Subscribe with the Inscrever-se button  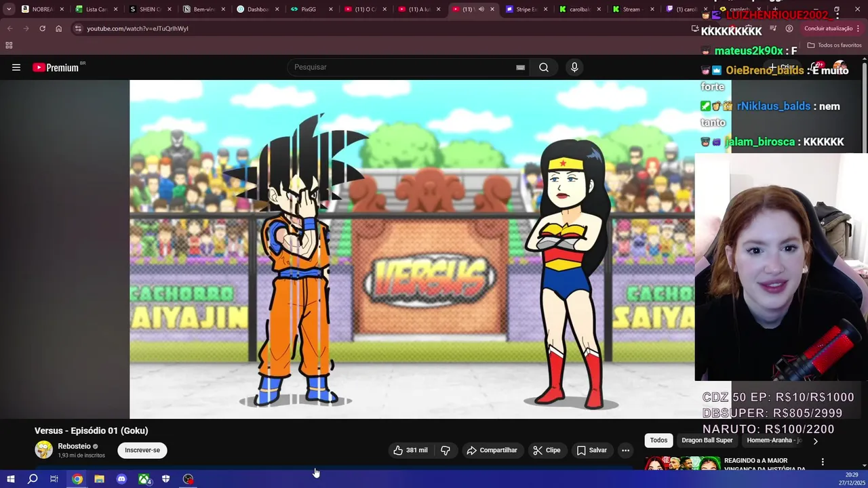142,450
